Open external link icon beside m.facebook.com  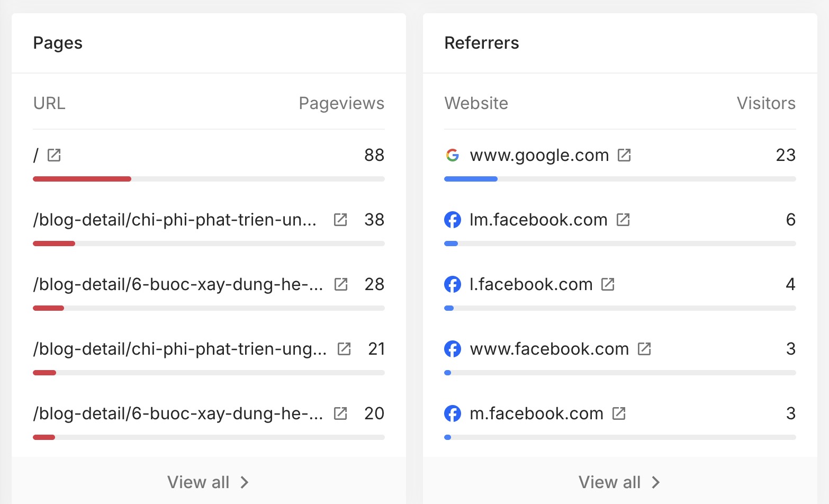pyautogui.click(x=619, y=413)
